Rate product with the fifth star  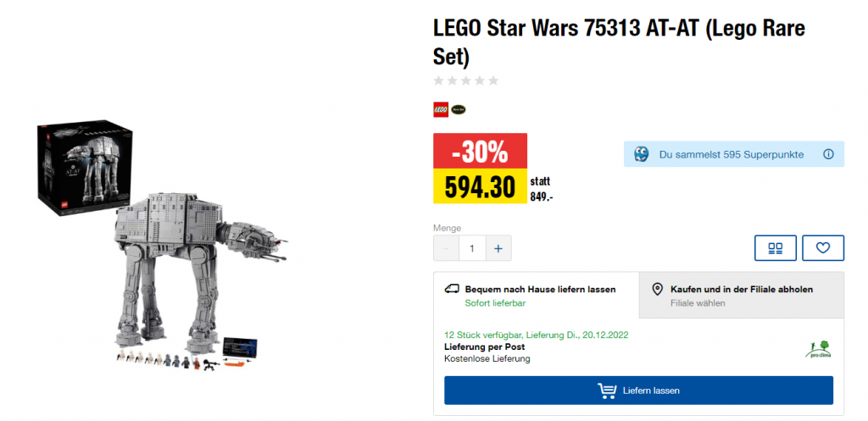(493, 80)
